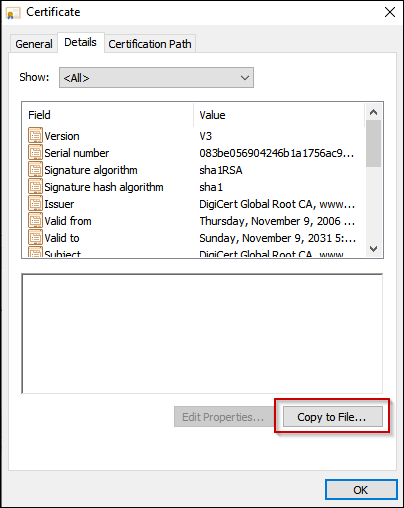Click the field list scrollbar thumb

[373, 144]
